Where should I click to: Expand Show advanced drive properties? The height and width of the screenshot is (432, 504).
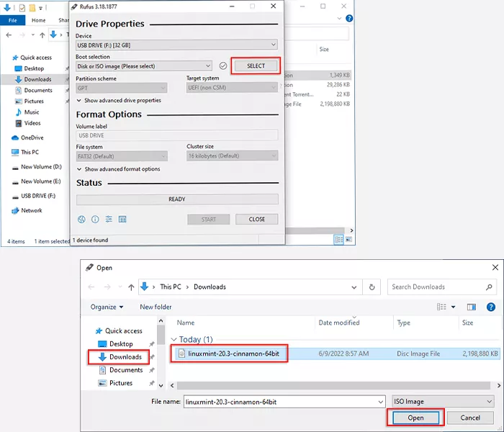[119, 101]
